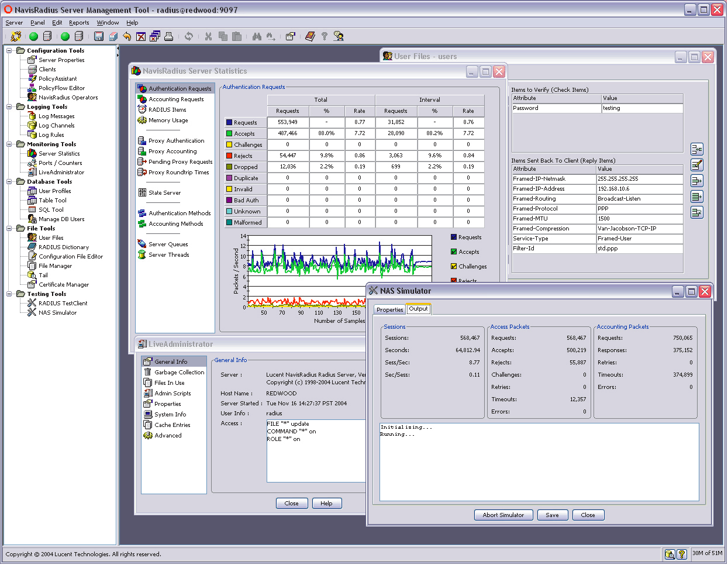Screen dimensions: 728x565
Task: Click the operator chat icon in toolbar
Action: click(339, 36)
